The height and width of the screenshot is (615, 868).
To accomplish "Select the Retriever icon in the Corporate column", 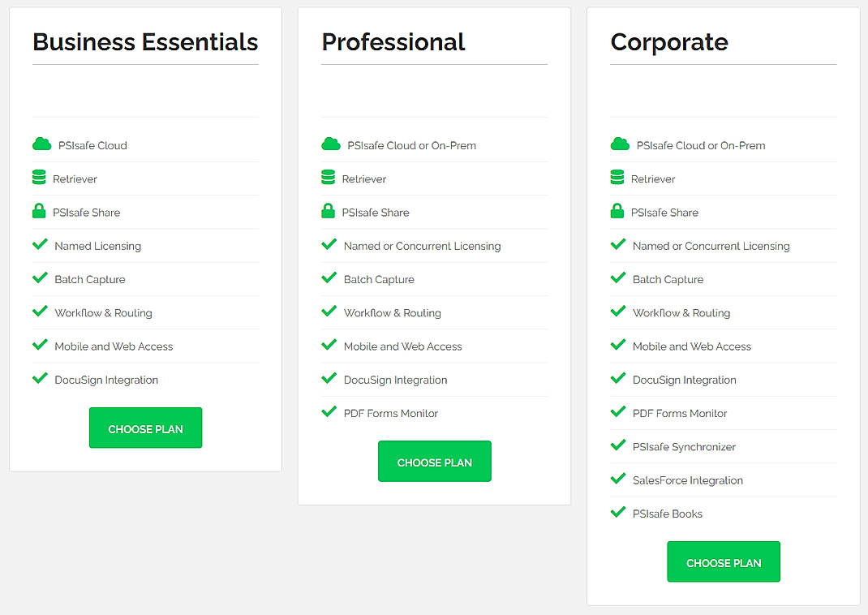I will pos(619,178).
